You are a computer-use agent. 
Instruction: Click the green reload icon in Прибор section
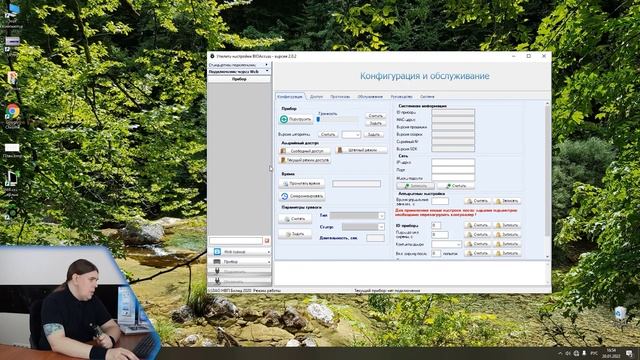pyautogui.click(x=284, y=119)
